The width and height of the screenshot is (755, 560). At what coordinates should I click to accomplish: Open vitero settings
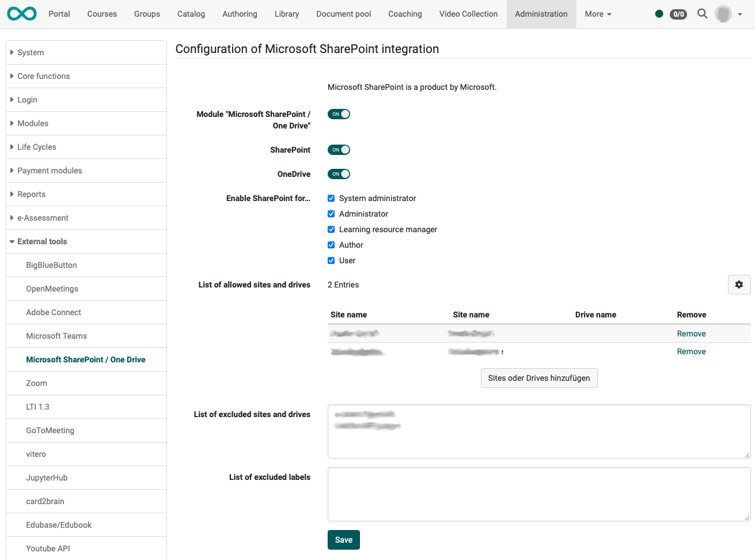[x=86, y=454]
